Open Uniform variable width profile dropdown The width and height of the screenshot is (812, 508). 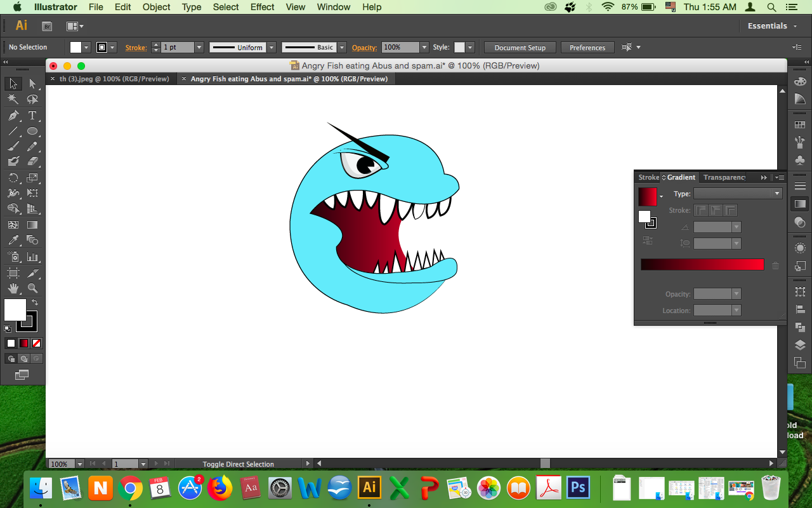tap(272, 48)
